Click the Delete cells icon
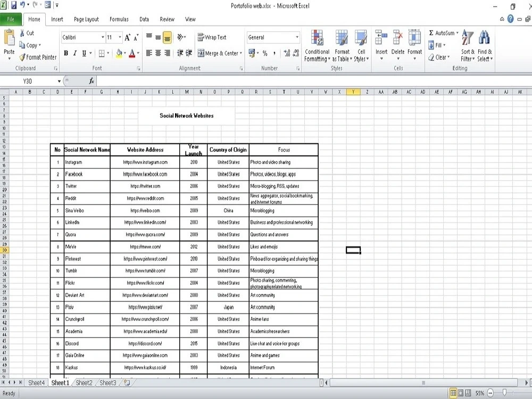The image size is (532, 399). point(397,38)
